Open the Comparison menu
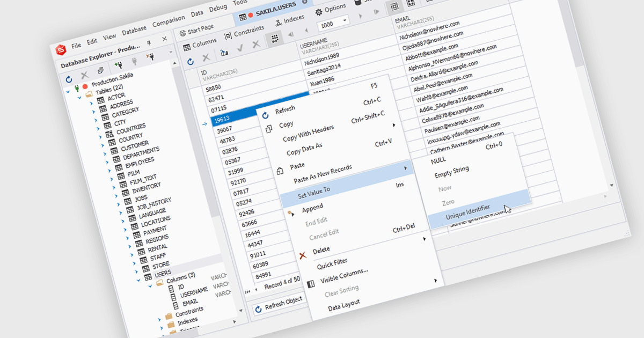Screen dimensions: 644x338 pyautogui.click(x=169, y=20)
